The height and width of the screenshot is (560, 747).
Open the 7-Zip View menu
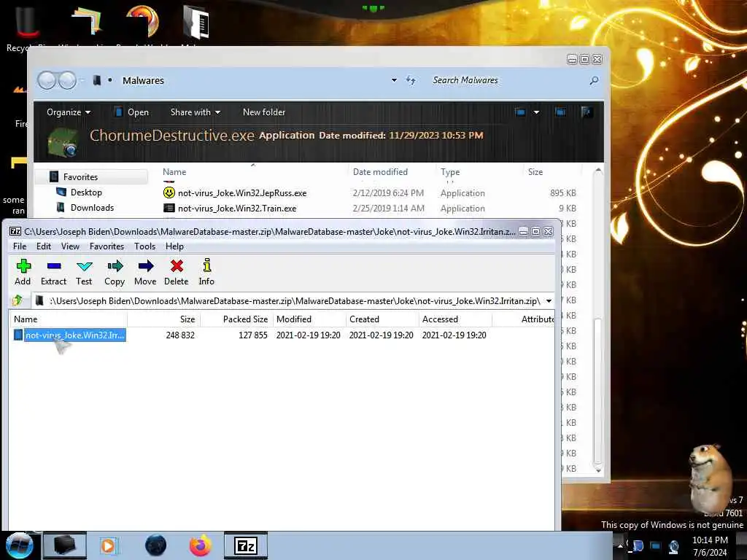(x=70, y=246)
